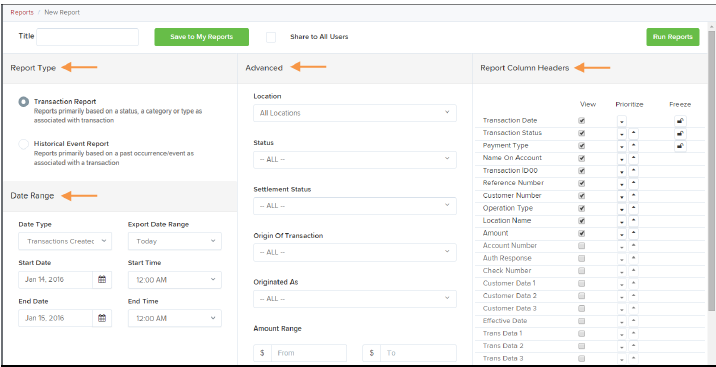Move Customer Number column down in priority
The width and height of the screenshot is (716, 367).
[x=621, y=197]
